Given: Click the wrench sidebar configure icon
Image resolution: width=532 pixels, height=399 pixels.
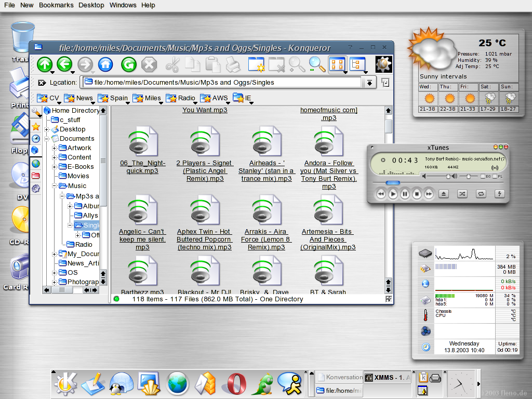Looking at the screenshot, I should click(36, 112).
